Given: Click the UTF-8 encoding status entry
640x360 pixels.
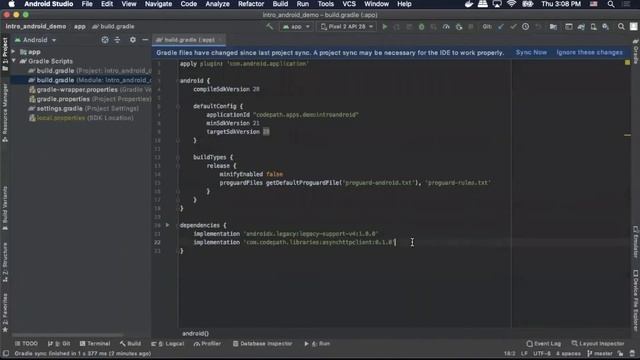Looking at the screenshot, I should tap(542, 353).
